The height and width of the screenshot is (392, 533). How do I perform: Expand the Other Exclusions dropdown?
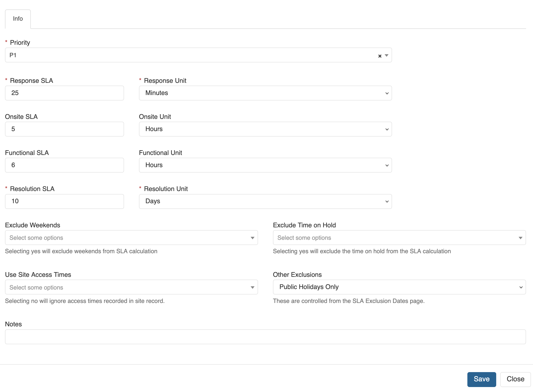[x=399, y=287]
